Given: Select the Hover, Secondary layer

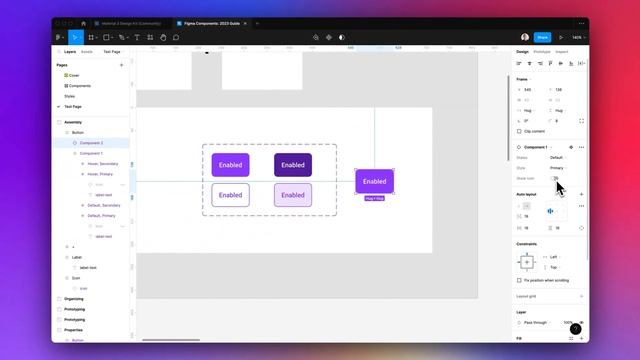Looking at the screenshot, I should point(103,164).
